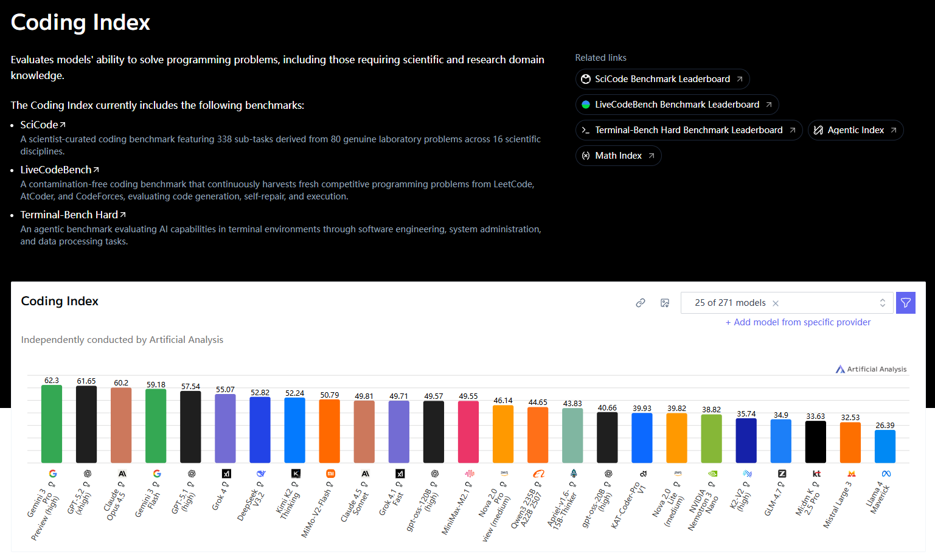Click the Mistral logo beneath the orange bar
The width and height of the screenshot is (935, 560).
[x=851, y=474]
